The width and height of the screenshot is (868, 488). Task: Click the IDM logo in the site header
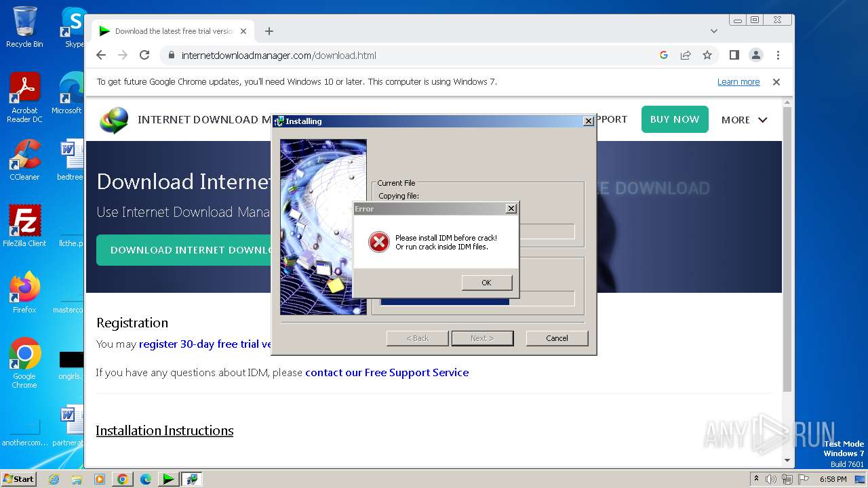point(114,120)
